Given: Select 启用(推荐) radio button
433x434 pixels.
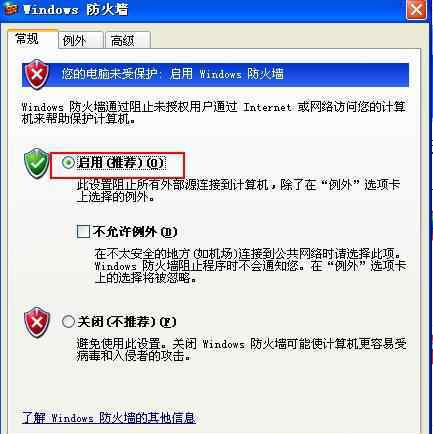Looking at the screenshot, I should [x=68, y=163].
